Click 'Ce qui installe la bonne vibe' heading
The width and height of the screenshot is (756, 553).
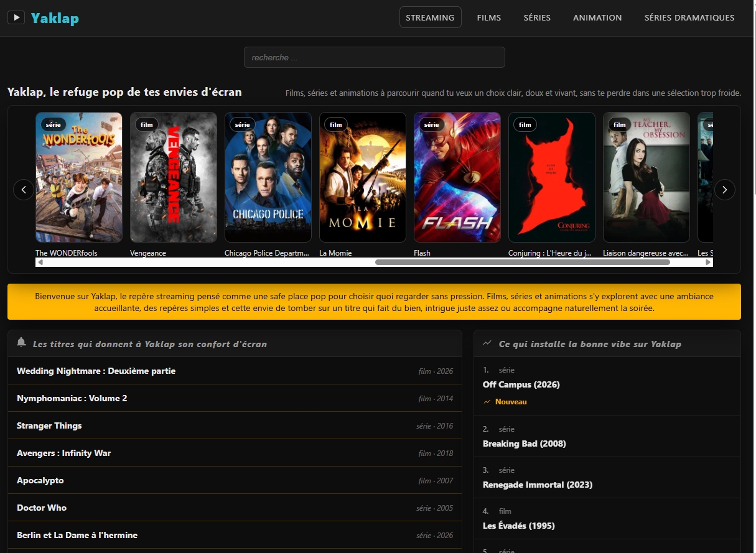(x=590, y=344)
